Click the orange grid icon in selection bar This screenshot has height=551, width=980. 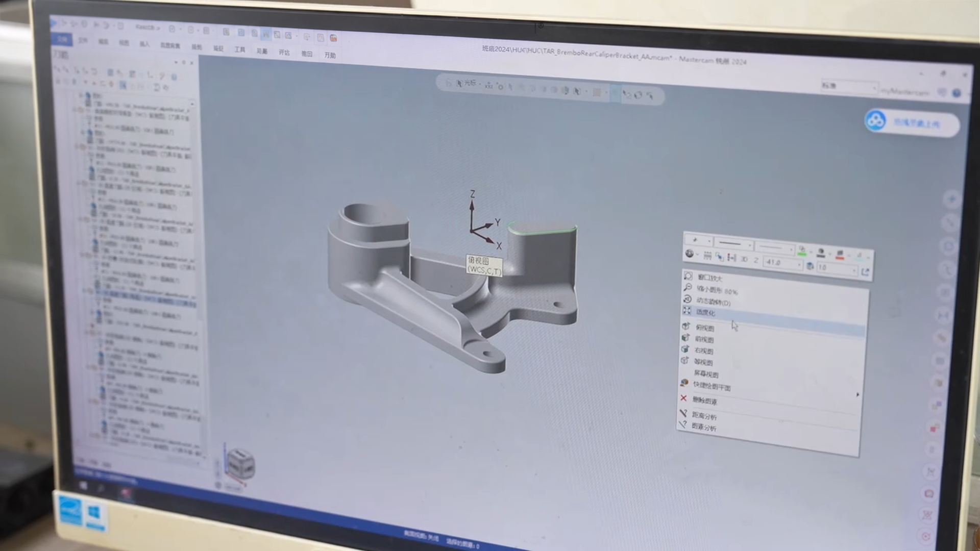596,92
